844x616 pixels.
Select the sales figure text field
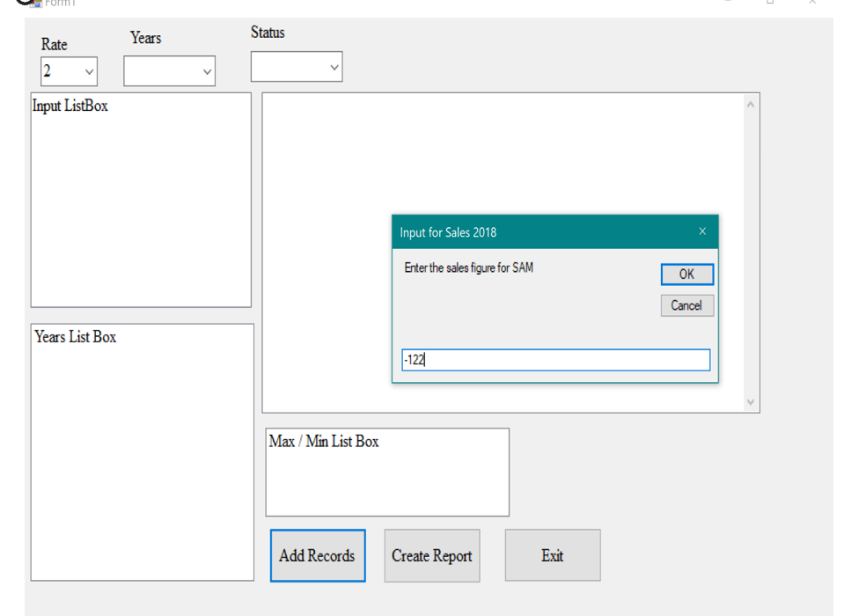[x=554, y=359]
